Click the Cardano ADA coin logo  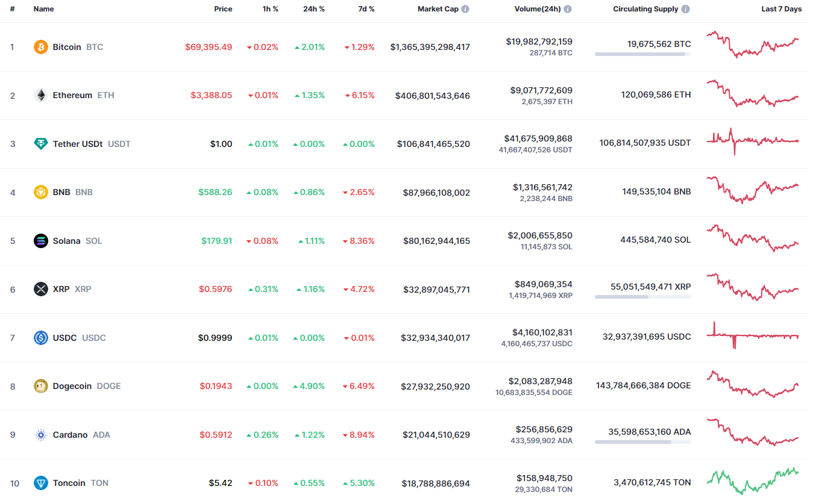[40, 435]
